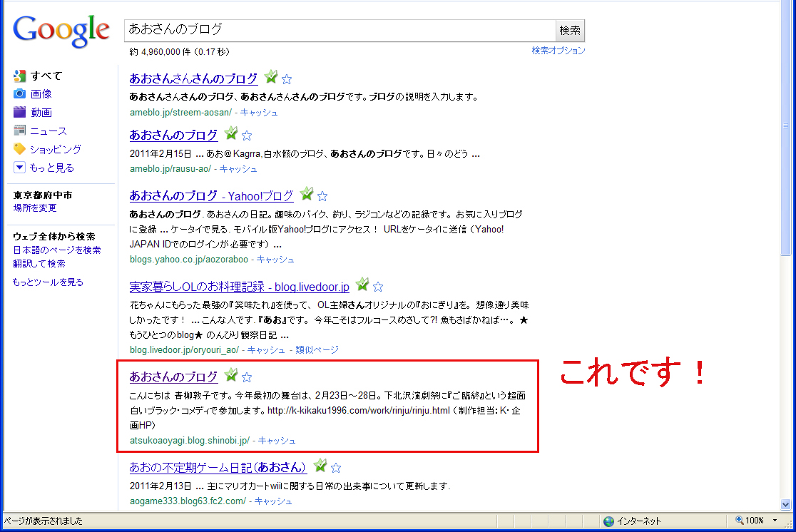Viewport: 796px width, 532px height.
Task: Open あおさんさんさんのブログ result title
Action: tap(193, 78)
